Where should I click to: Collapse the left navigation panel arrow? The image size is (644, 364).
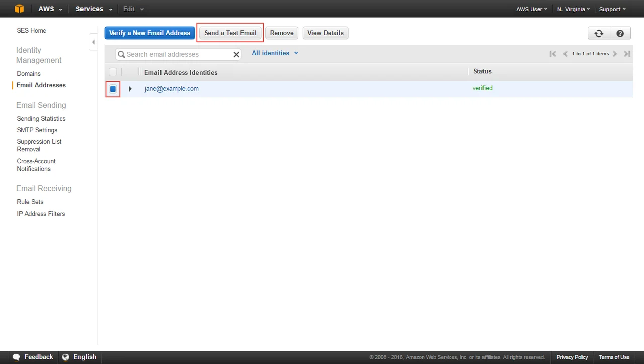[93, 42]
